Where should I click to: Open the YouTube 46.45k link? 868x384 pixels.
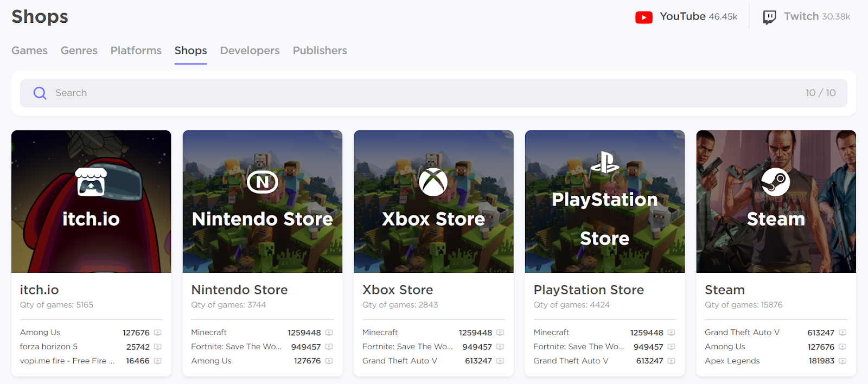[x=686, y=17]
